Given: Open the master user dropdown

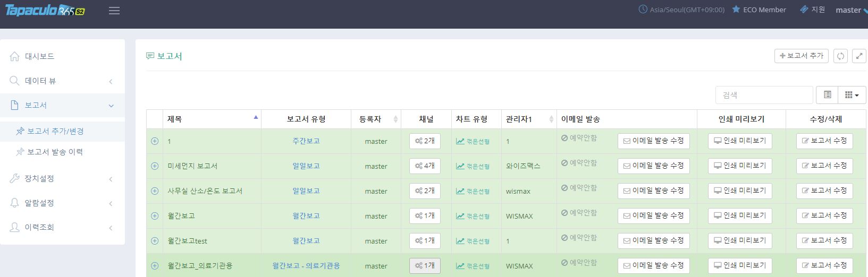Looking at the screenshot, I should pyautogui.click(x=851, y=10).
